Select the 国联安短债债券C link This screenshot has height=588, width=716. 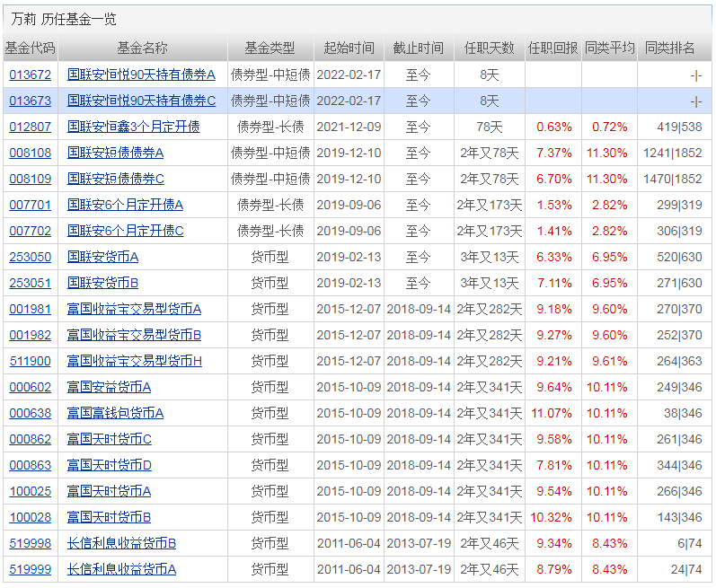pos(115,179)
